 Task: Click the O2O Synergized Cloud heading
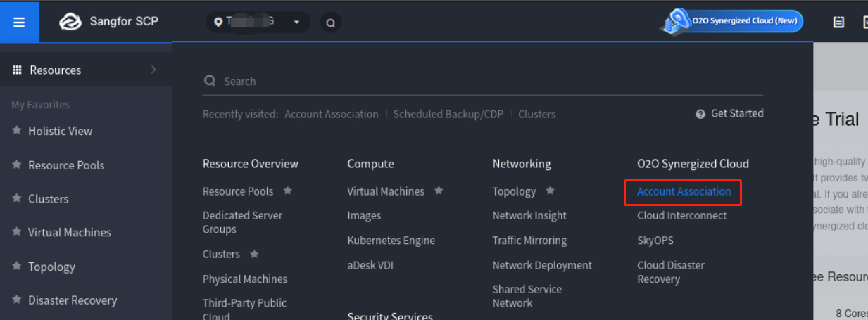click(693, 164)
